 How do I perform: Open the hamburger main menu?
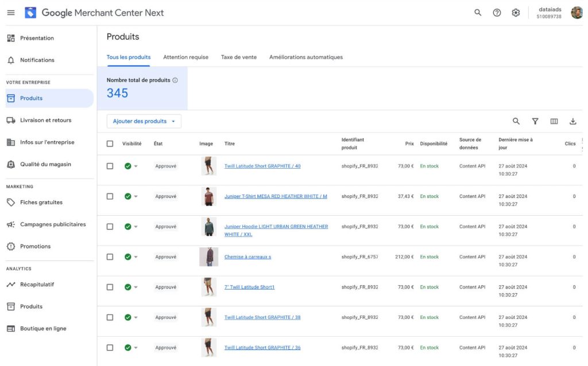(11, 13)
